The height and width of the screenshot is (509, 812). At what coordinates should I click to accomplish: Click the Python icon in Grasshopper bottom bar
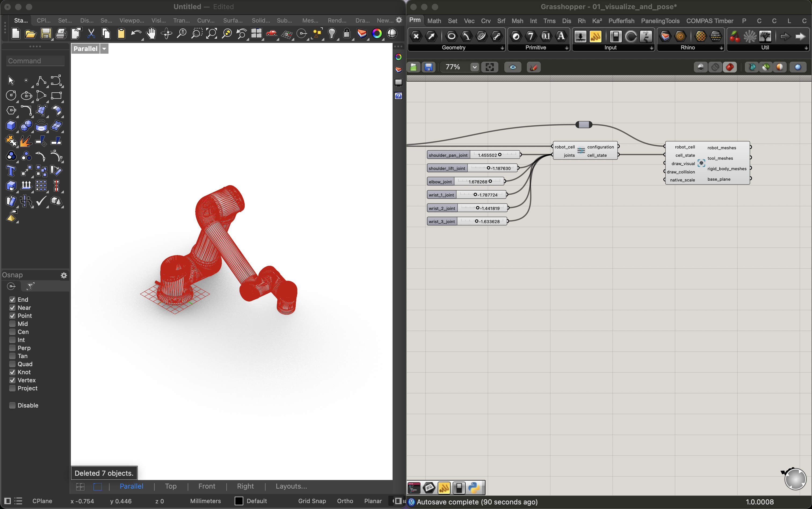(x=474, y=488)
